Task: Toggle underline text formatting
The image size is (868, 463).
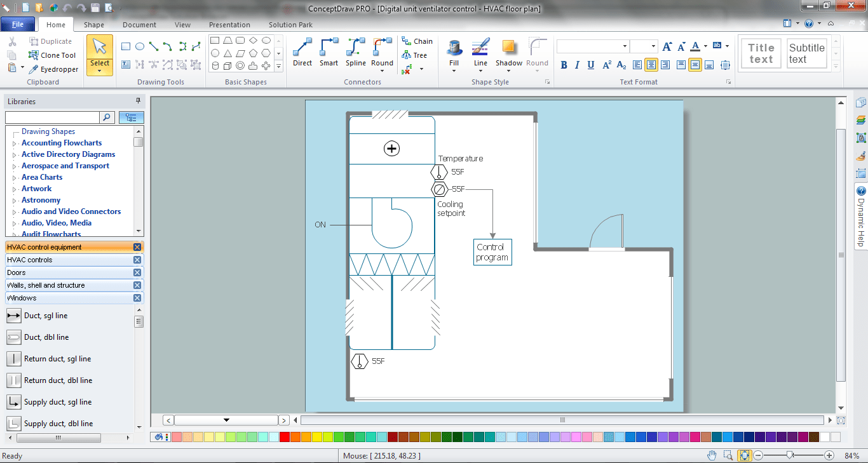Action: pyautogui.click(x=591, y=64)
